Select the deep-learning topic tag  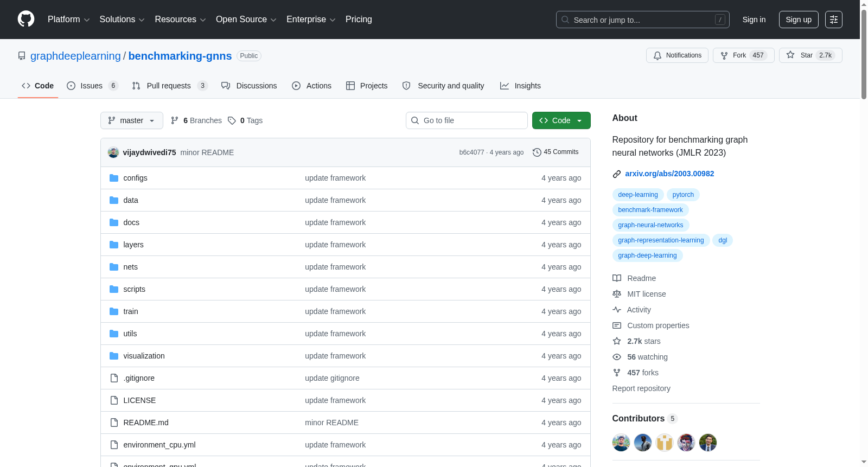pyautogui.click(x=638, y=195)
